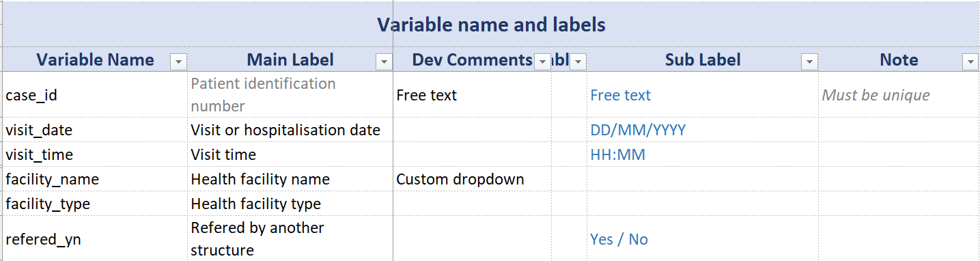Select the facility_type variable cell

95,204
